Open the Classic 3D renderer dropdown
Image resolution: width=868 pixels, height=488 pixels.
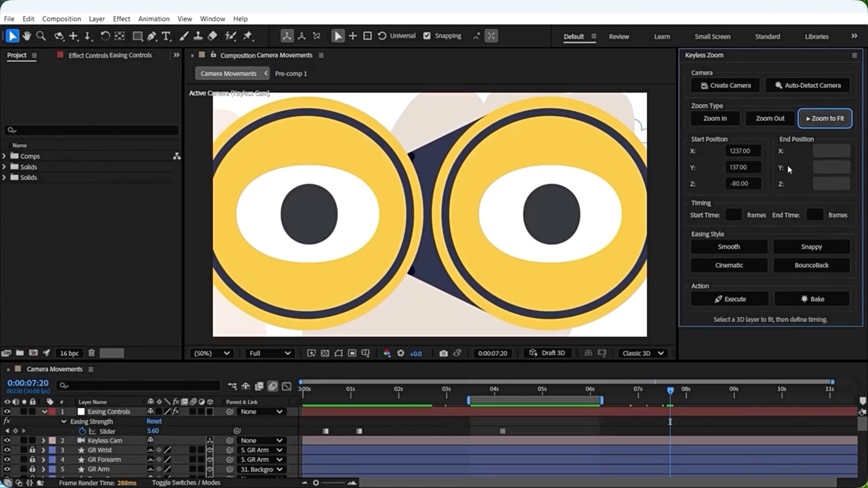642,353
